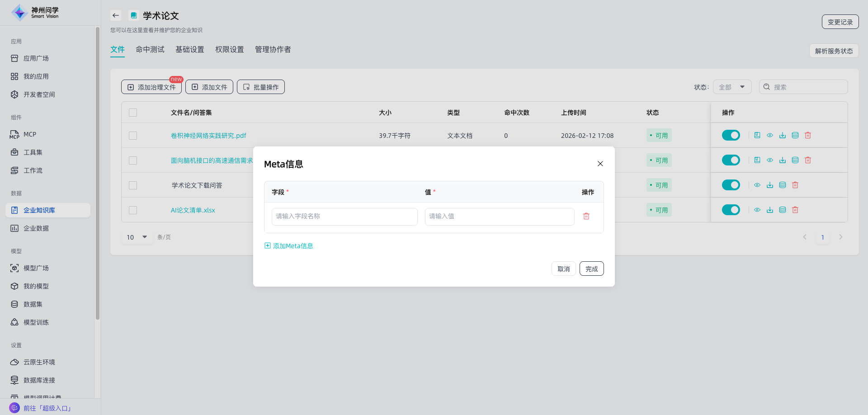Open MCP in the sidebar

[x=30, y=134]
